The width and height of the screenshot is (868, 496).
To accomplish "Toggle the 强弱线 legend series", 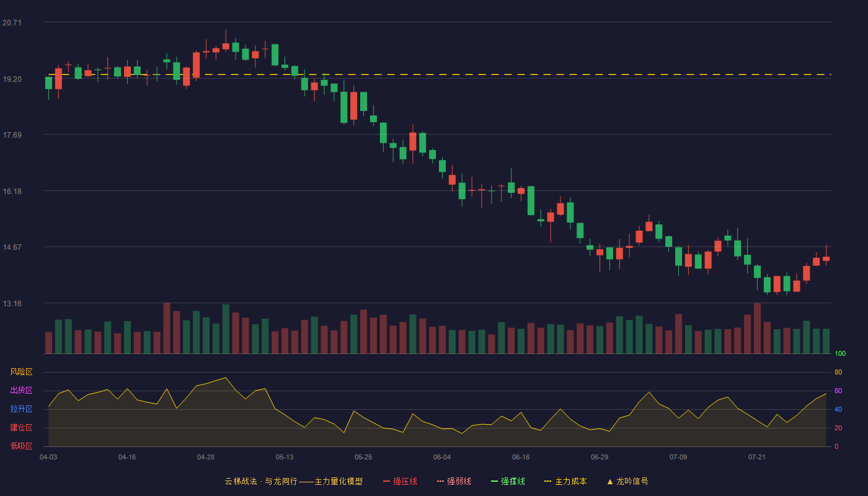I will click(454, 481).
